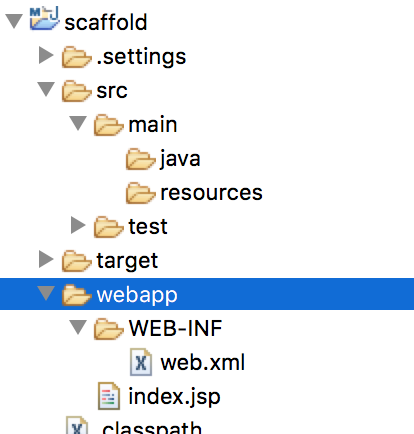This screenshot has height=434, width=414.
Task: Collapse the src folder
Action: click(x=46, y=89)
